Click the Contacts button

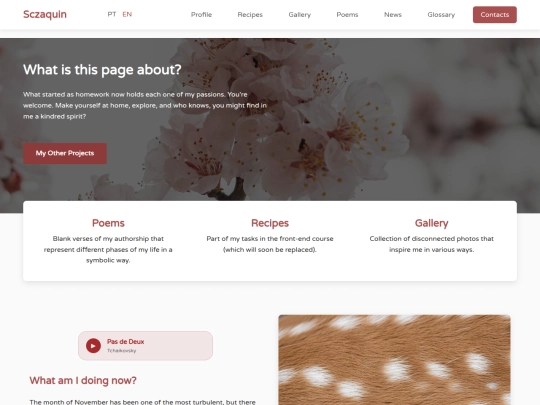click(495, 14)
